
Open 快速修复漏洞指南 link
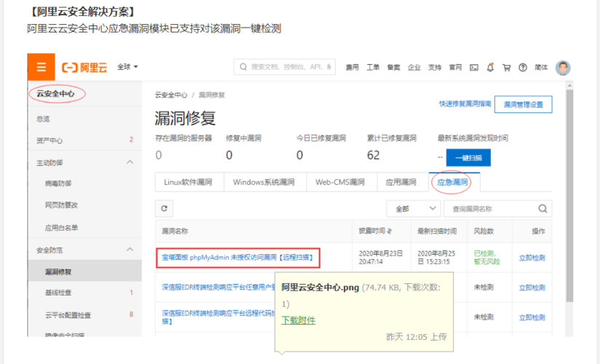[465, 103]
